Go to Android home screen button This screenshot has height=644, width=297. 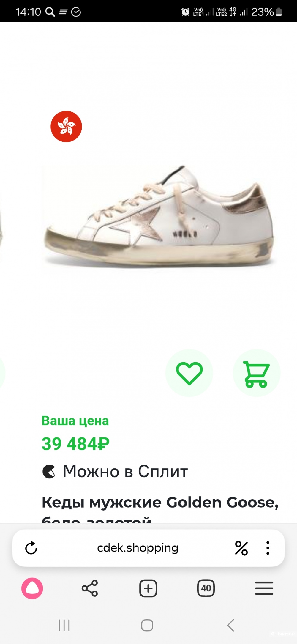[147, 625]
